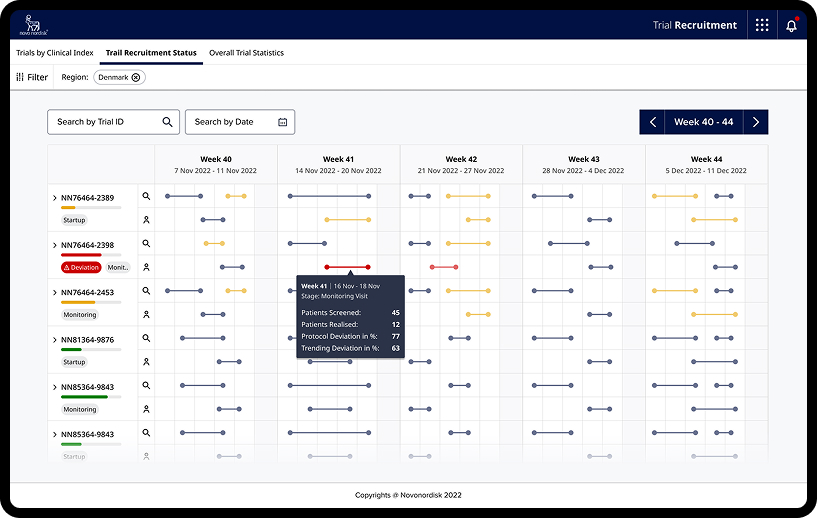Go to next week range
Screen dimensions: 817x518
(756, 122)
